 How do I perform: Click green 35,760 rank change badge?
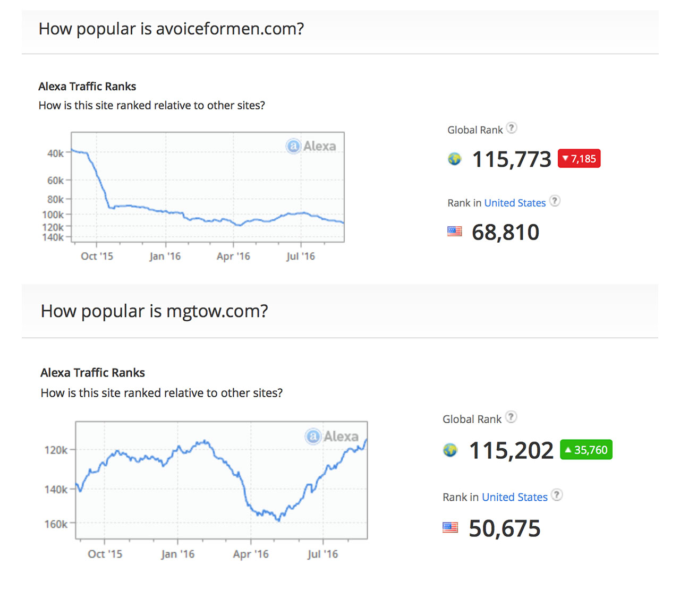pyautogui.click(x=586, y=450)
